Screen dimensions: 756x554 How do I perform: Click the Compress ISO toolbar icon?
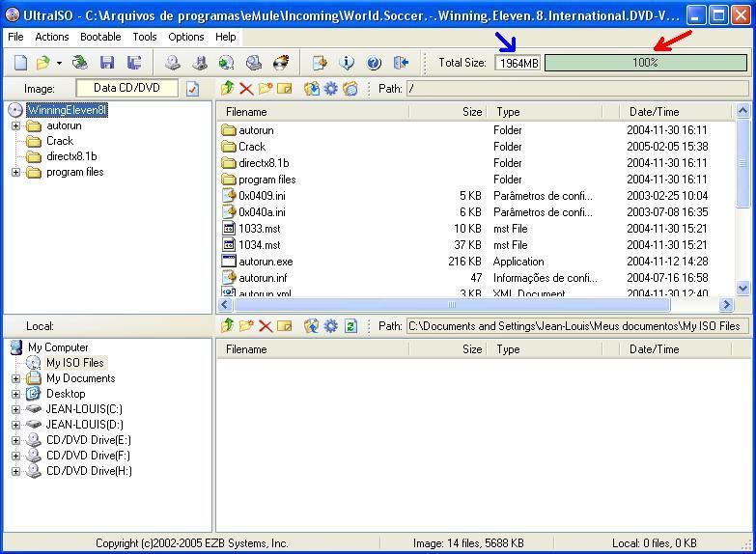(x=200, y=63)
